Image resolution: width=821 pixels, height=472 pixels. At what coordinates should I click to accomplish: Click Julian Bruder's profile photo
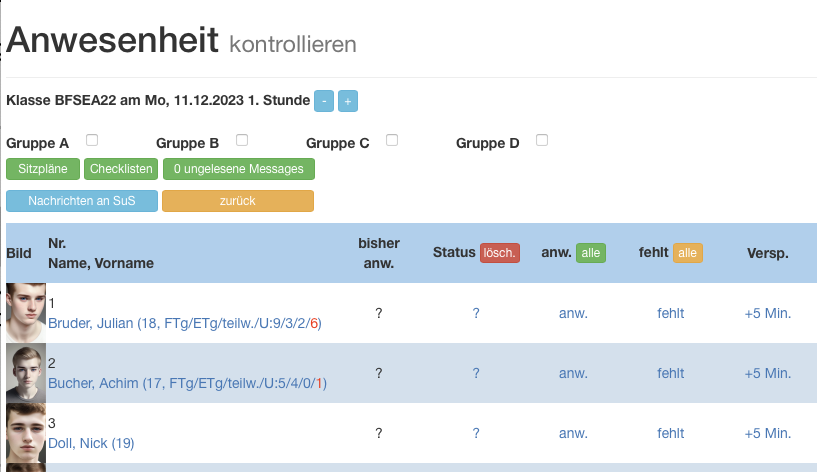click(26, 313)
